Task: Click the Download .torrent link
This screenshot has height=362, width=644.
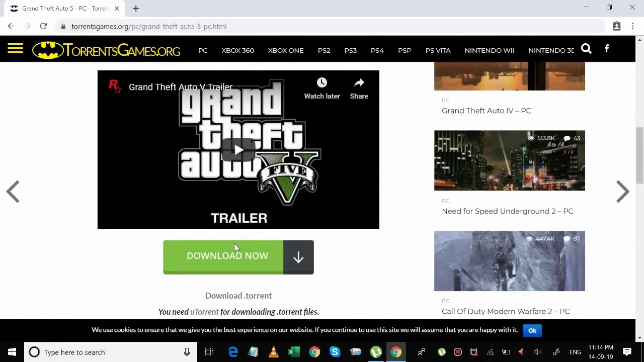Action: point(238,296)
